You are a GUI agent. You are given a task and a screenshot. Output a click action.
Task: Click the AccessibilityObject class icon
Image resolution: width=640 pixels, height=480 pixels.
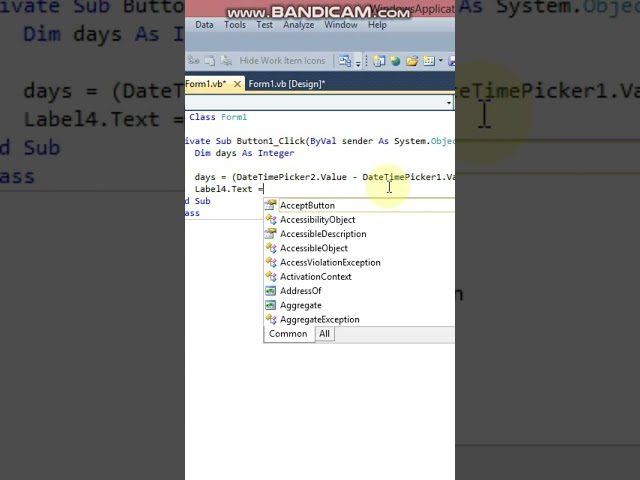click(x=271, y=220)
